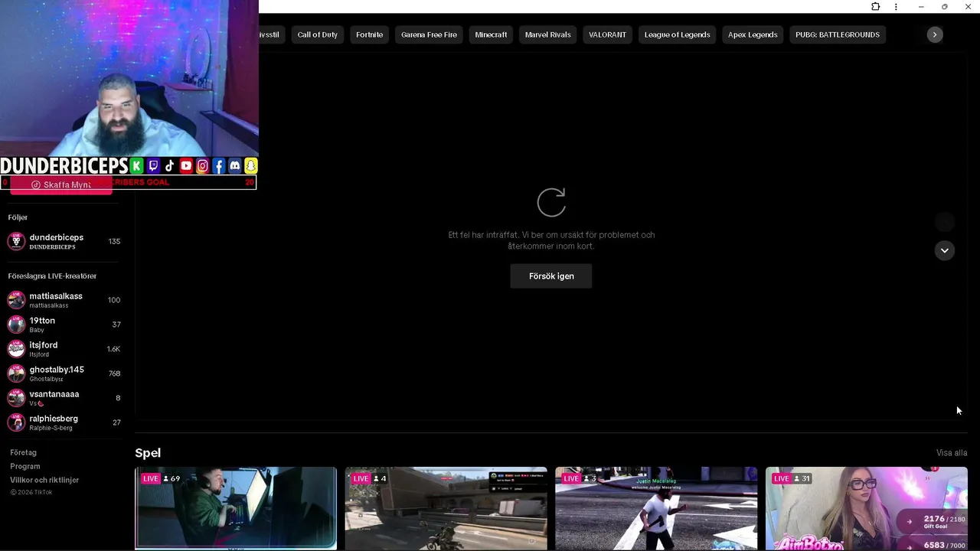Click the vsantanaaaa avatar
The width and height of the screenshot is (980, 551).
tap(16, 398)
